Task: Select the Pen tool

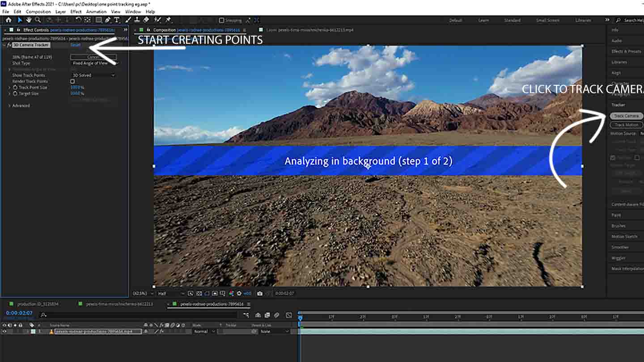Action: [x=107, y=20]
